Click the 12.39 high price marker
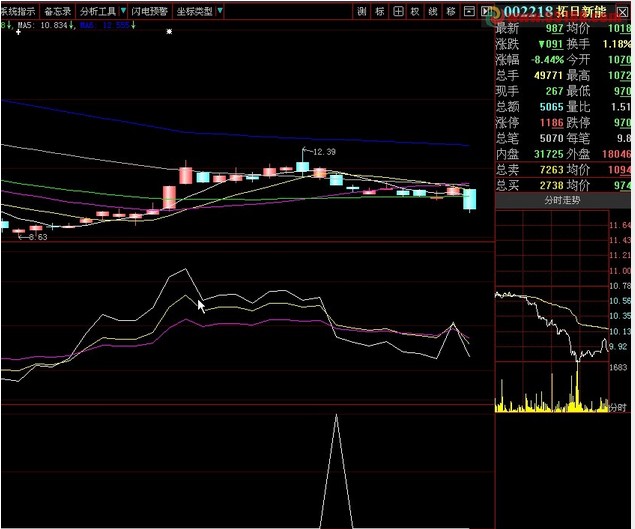This screenshot has width=635, height=529. point(322,152)
